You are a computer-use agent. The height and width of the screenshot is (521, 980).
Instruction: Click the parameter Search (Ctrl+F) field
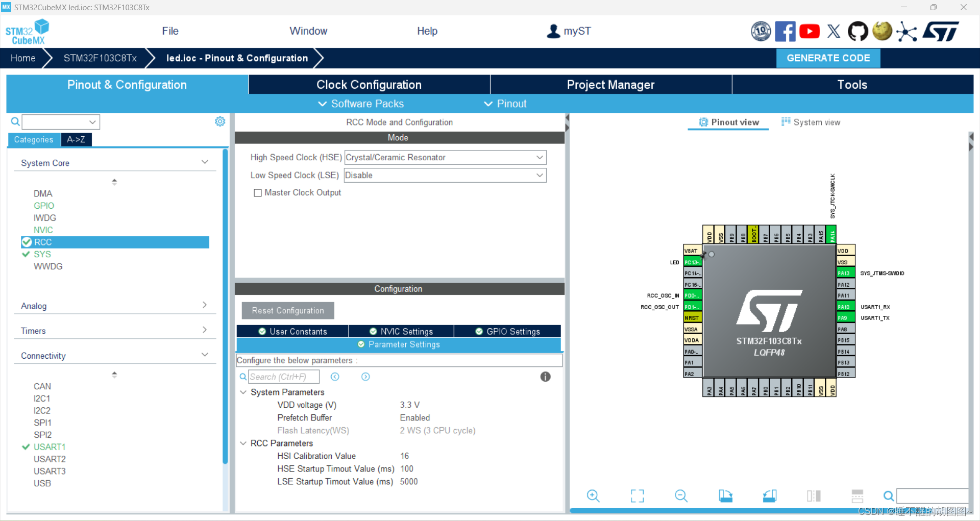[283, 377]
